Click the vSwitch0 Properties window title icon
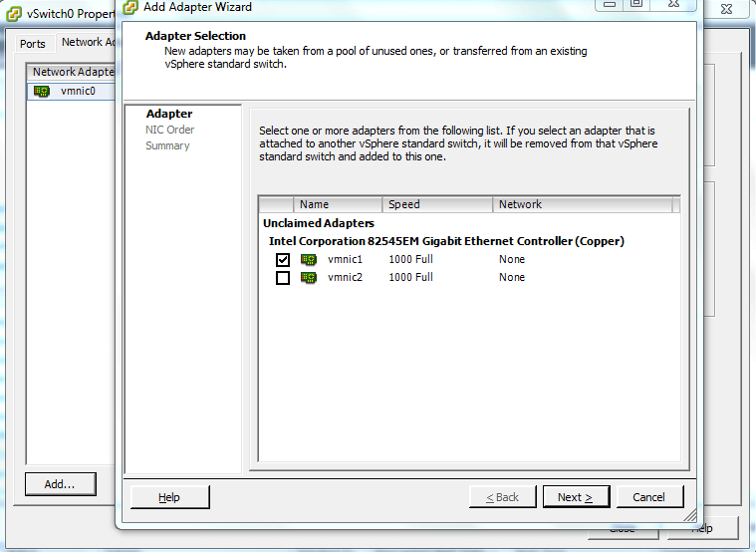 click(x=14, y=14)
